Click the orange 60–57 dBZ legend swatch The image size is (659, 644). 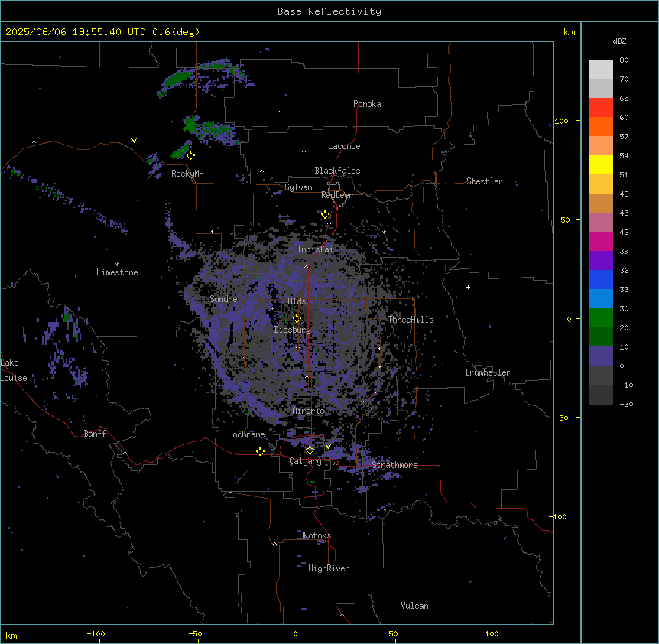tap(601, 126)
